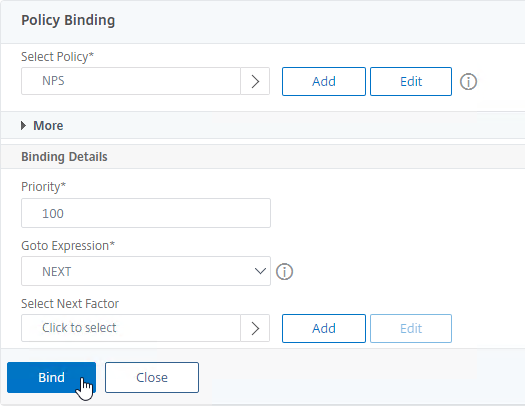Viewport: 525px width, 406px height.
Task: Click the greyed Edit for Next Factor
Action: [411, 328]
